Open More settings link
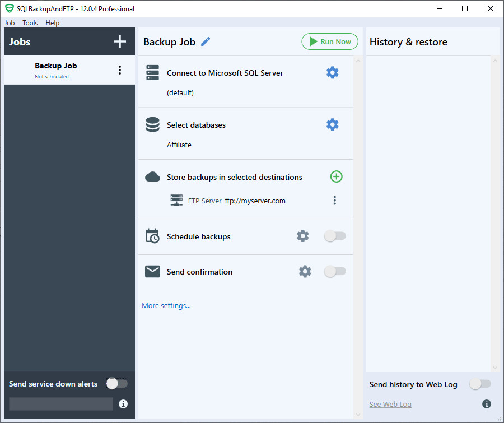Viewport: 504px width, 423px height. pos(166,305)
